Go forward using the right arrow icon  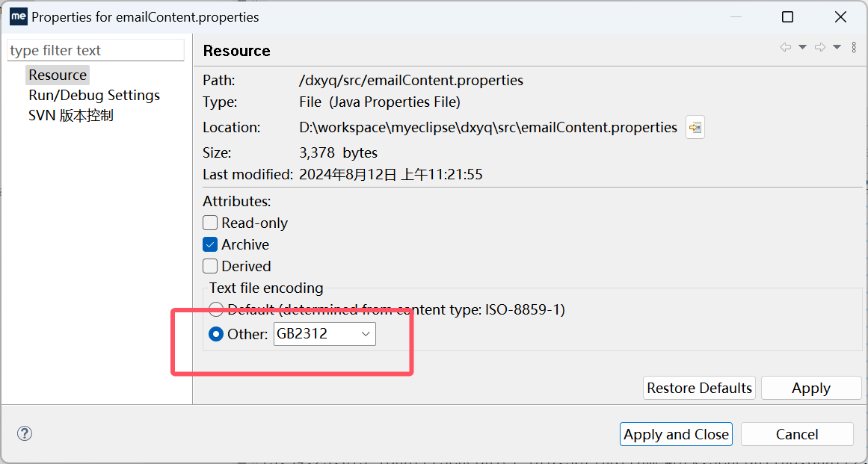(819, 48)
